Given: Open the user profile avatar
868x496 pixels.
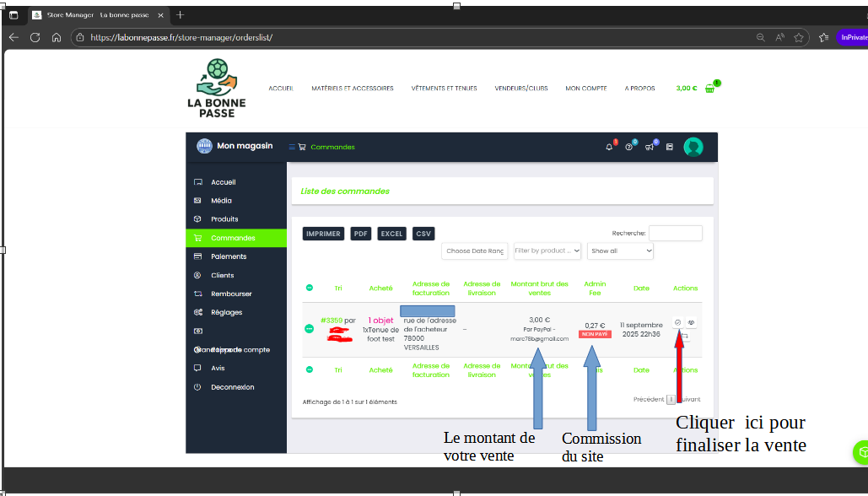Looking at the screenshot, I should [x=693, y=147].
